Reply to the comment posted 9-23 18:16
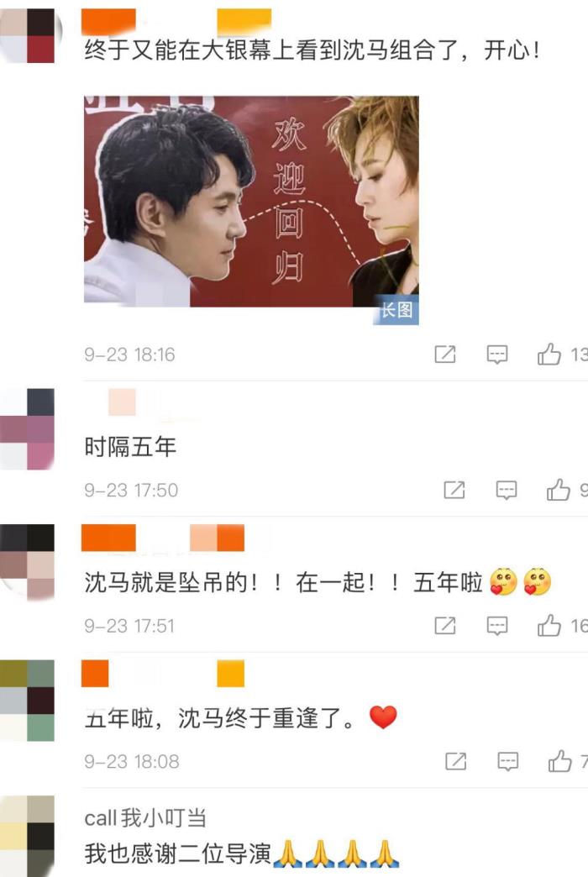Image resolution: width=588 pixels, height=877 pixels. (x=496, y=354)
